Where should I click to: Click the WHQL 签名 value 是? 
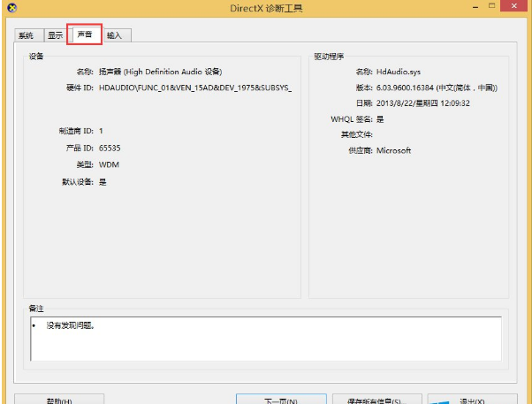[380, 119]
